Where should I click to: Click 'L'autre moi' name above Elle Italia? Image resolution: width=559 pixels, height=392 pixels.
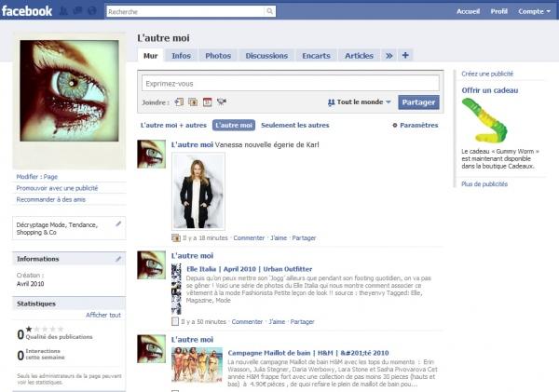192,255
